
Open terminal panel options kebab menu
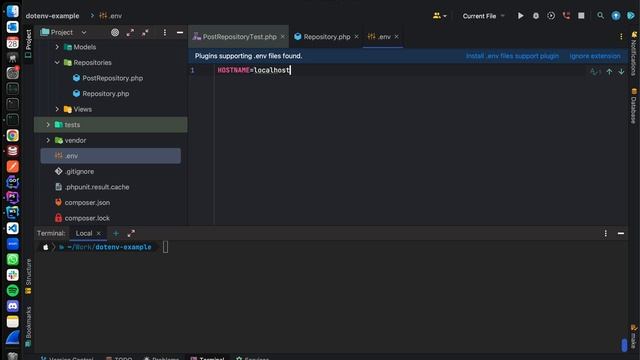pos(605,233)
